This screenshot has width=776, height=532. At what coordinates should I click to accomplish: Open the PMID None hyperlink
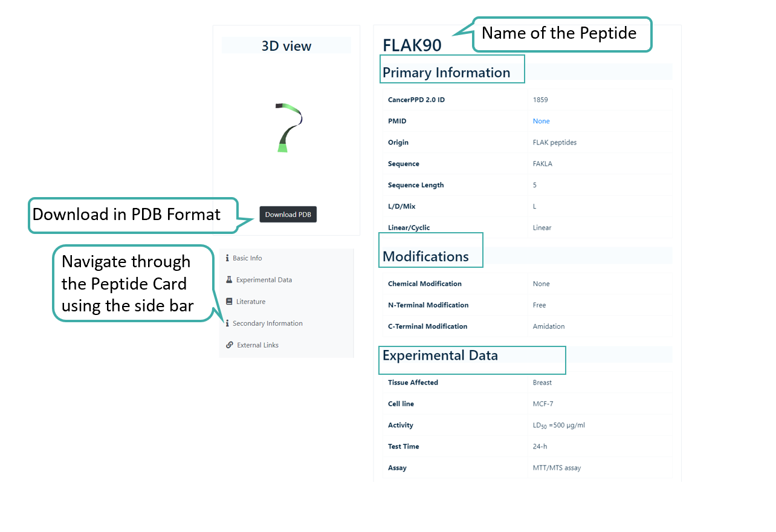coord(541,121)
